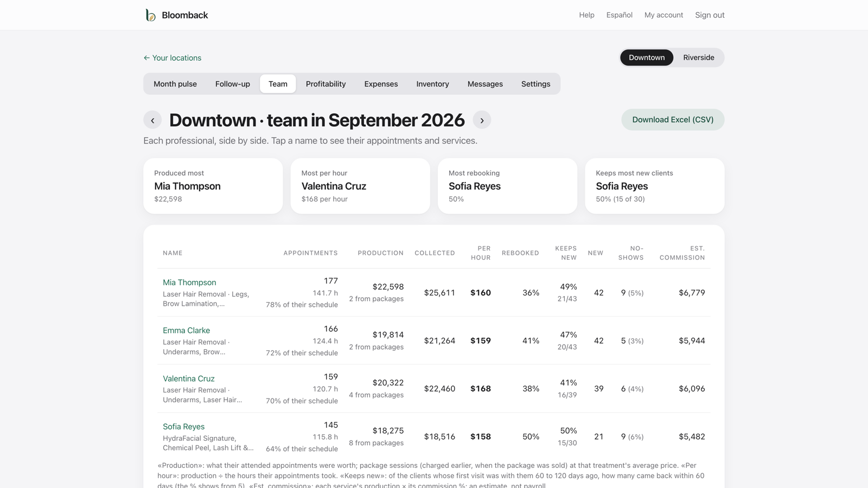Image resolution: width=868 pixels, height=488 pixels.
Task: Open Sofia Reyes's name link in table
Action: (183, 427)
